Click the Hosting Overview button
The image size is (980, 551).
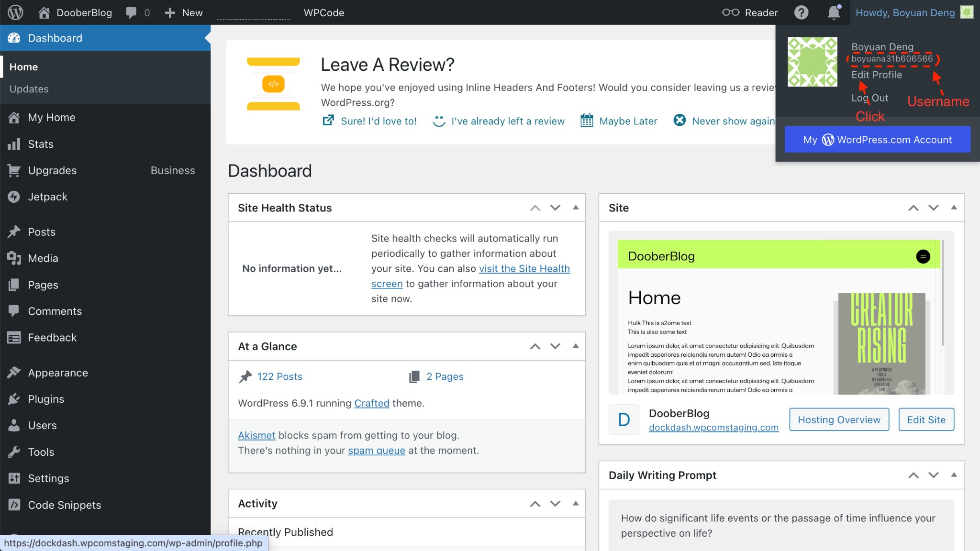tap(839, 419)
